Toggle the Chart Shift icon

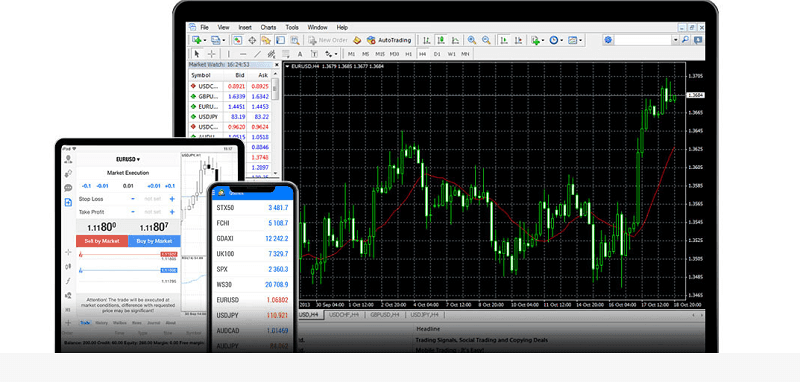(x=518, y=40)
